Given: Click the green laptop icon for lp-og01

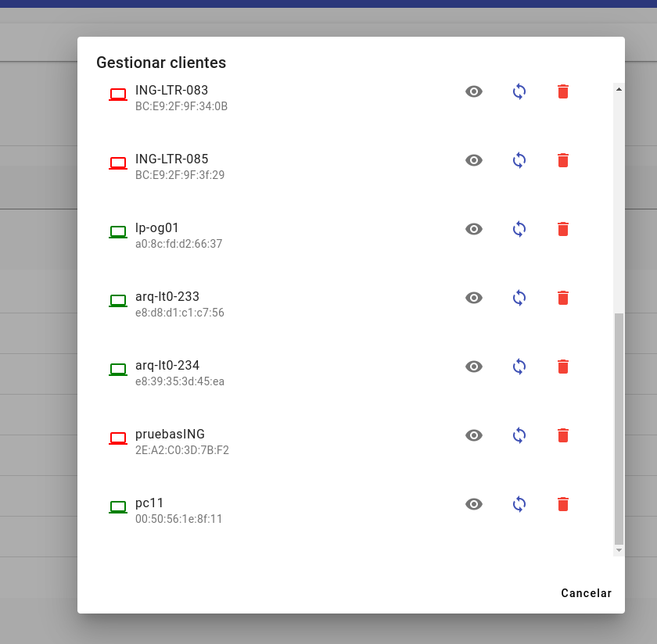Looking at the screenshot, I should tap(118, 231).
